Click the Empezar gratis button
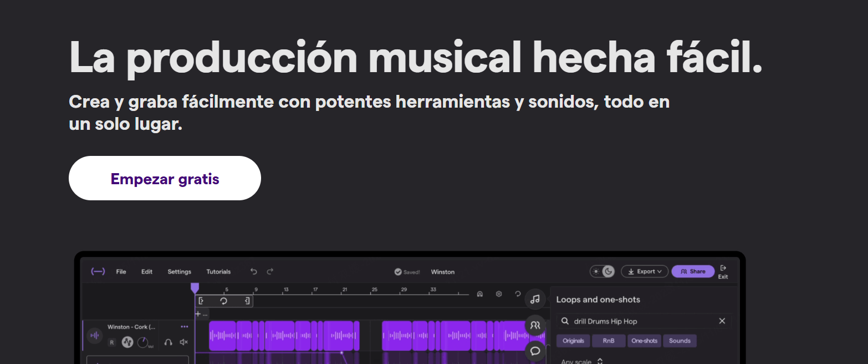 [x=165, y=178]
